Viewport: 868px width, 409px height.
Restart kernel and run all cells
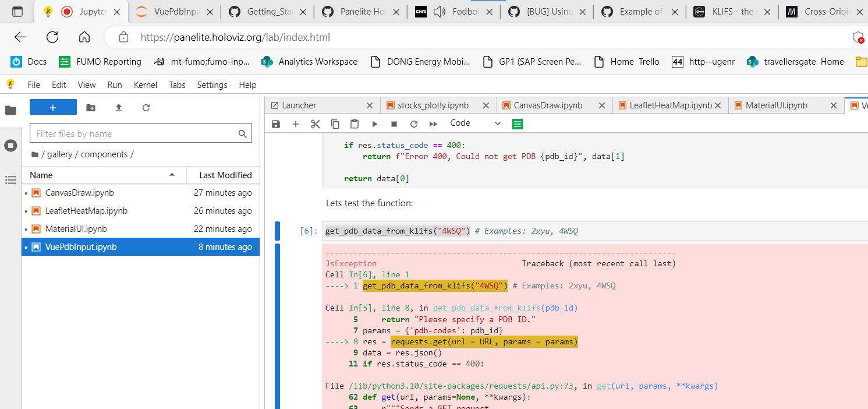[x=433, y=124]
